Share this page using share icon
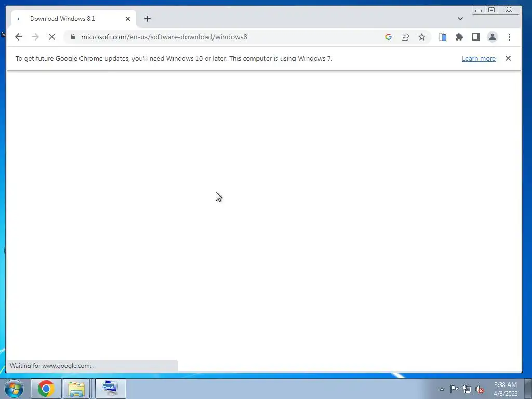Viewport: 532px width, 399px height. [x=405, y=37]
